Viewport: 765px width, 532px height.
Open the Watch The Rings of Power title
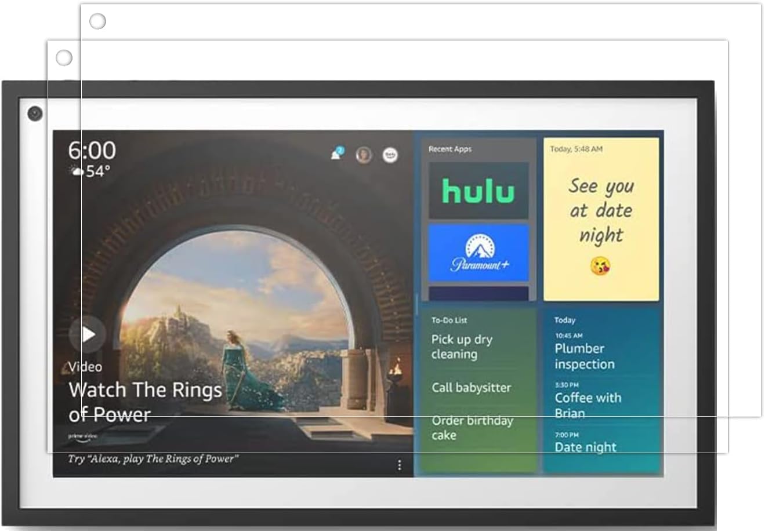tap(145, 402)
